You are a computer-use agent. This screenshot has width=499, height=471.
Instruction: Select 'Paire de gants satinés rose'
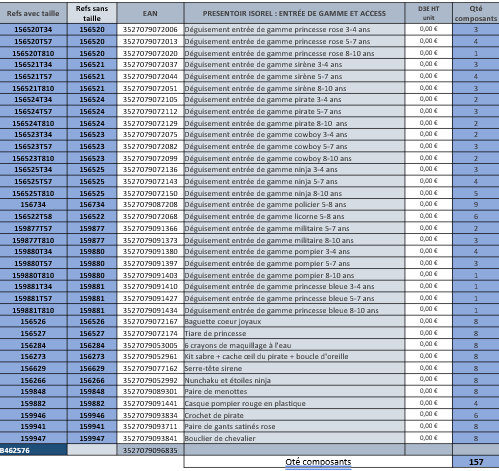click(x=294, y=426)
